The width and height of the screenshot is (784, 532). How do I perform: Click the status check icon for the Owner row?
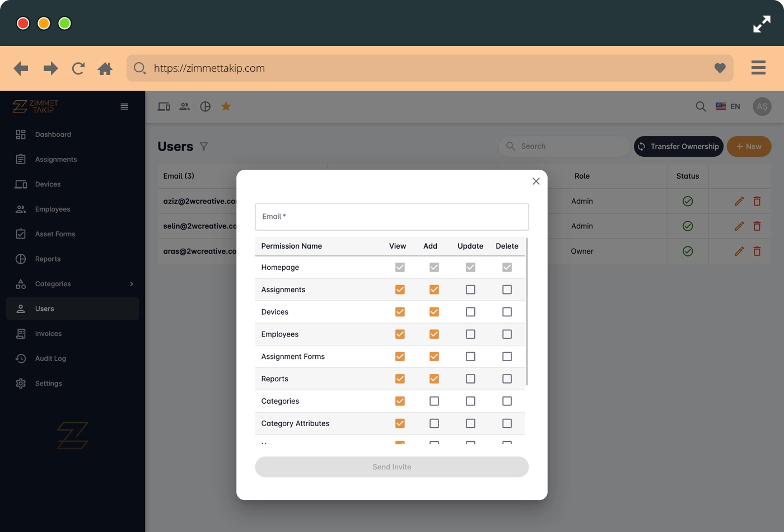click(x=688, y=251)
